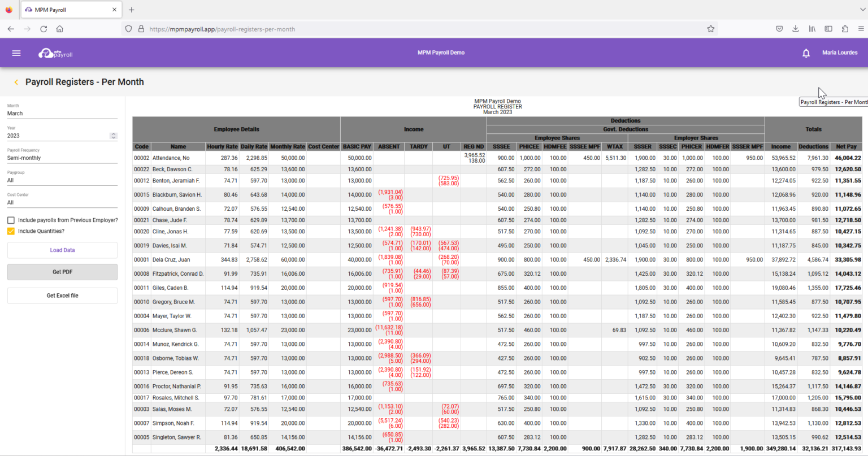The height and width of the screenshot is (456, 868).
Task: Click total net pay 317,143.93
Action: tap(845, 449)
